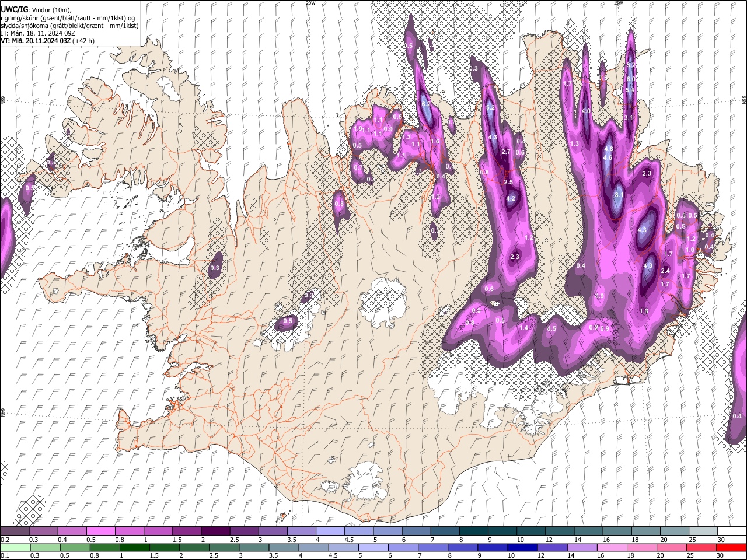747x560 pixels.
Task: Click the bright red bottom-legend swatch above 30
Action: tap(731, 547)
